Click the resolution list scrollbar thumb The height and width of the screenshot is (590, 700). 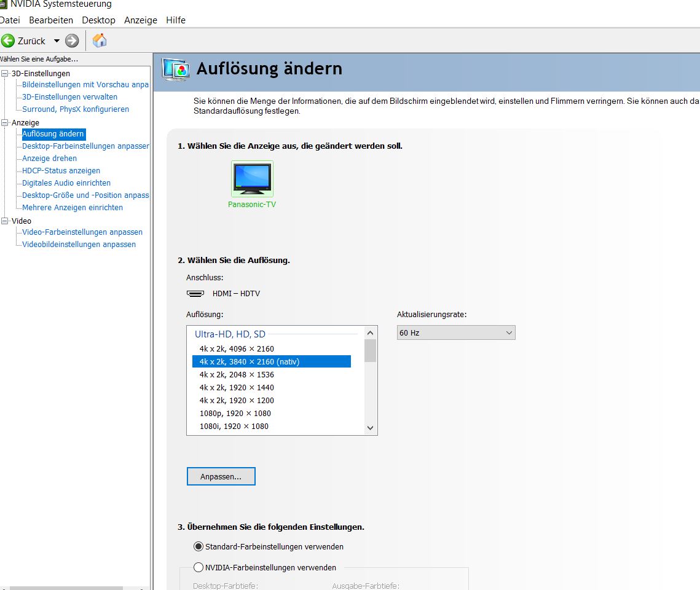tap(370, 351)
